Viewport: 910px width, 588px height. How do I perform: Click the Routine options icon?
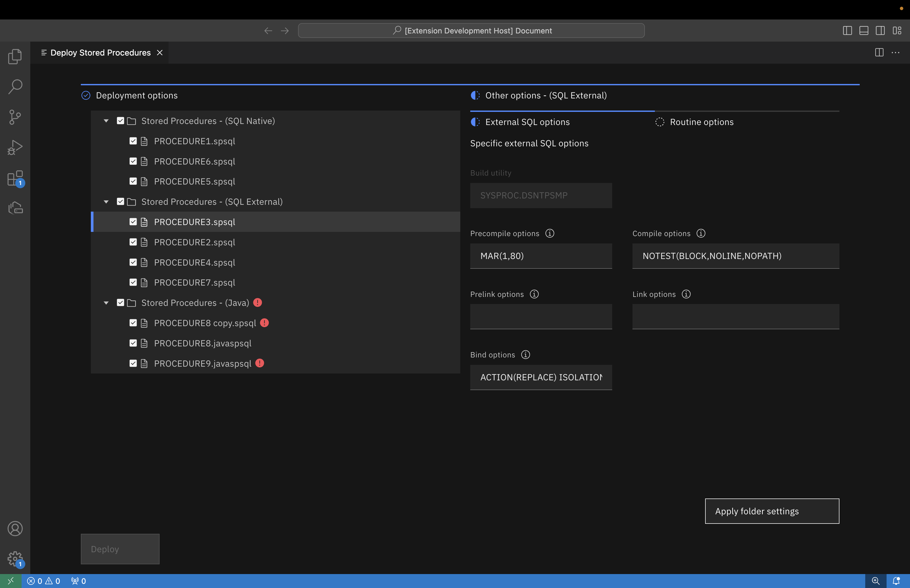click(x=660, y=122)
